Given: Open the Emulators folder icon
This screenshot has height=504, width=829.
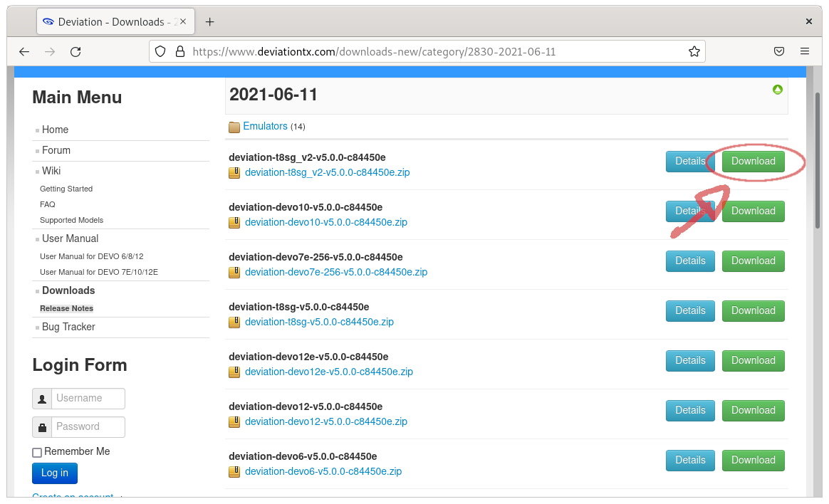Looking at the screenshot, I should tap(234, 127).
